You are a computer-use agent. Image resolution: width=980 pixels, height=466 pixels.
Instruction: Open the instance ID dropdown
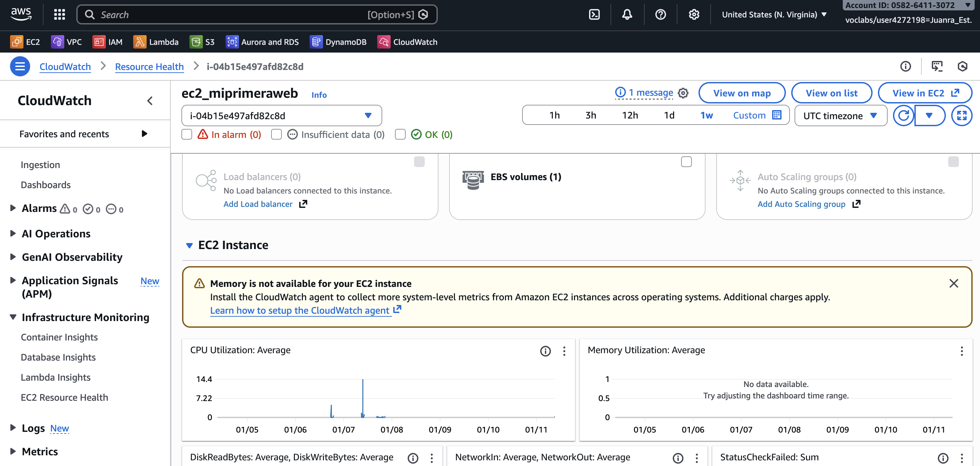(x=281, y=115)
